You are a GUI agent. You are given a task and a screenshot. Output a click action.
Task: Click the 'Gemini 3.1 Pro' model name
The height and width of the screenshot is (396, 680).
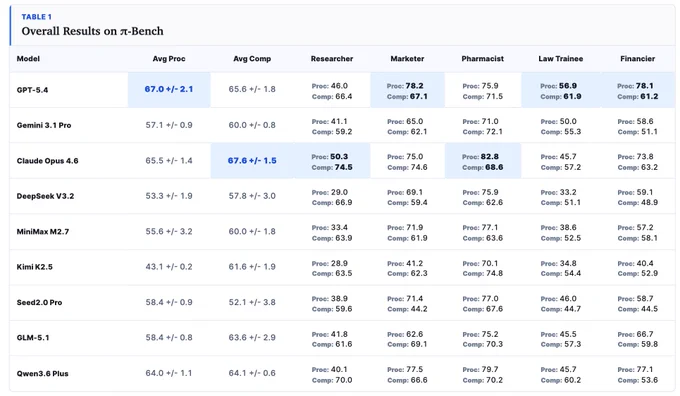point(44,125)
